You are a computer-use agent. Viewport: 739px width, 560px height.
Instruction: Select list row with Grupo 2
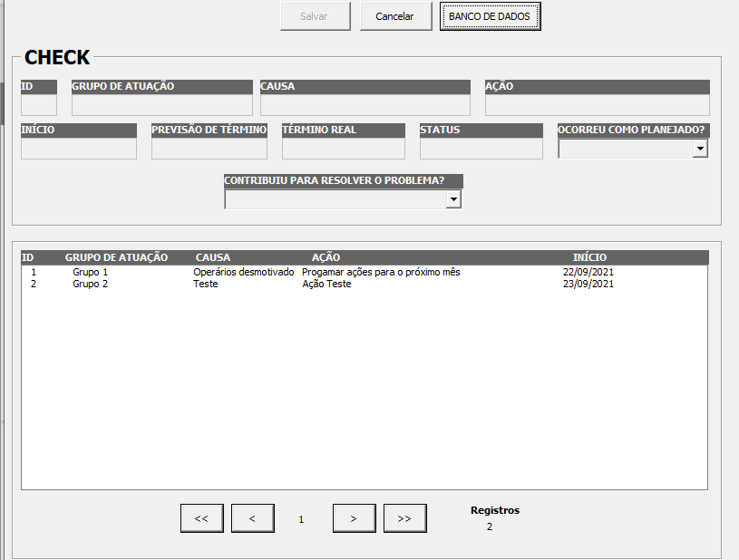point(364,284)
